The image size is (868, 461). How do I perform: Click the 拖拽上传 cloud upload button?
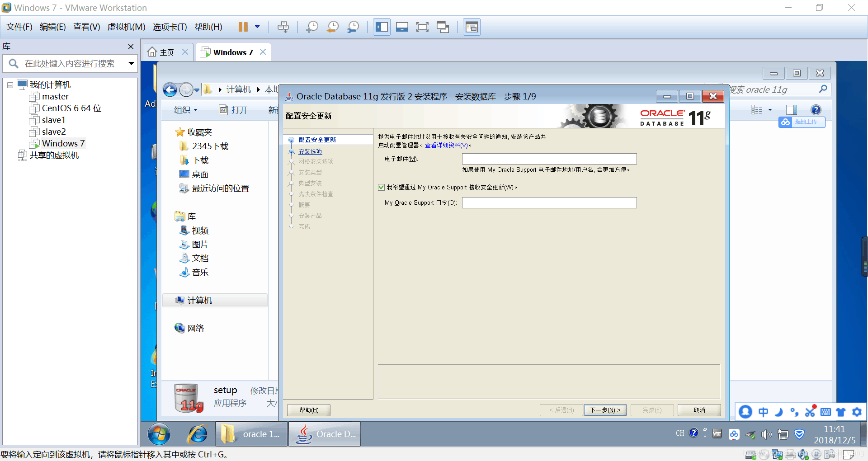coord(802,122)
